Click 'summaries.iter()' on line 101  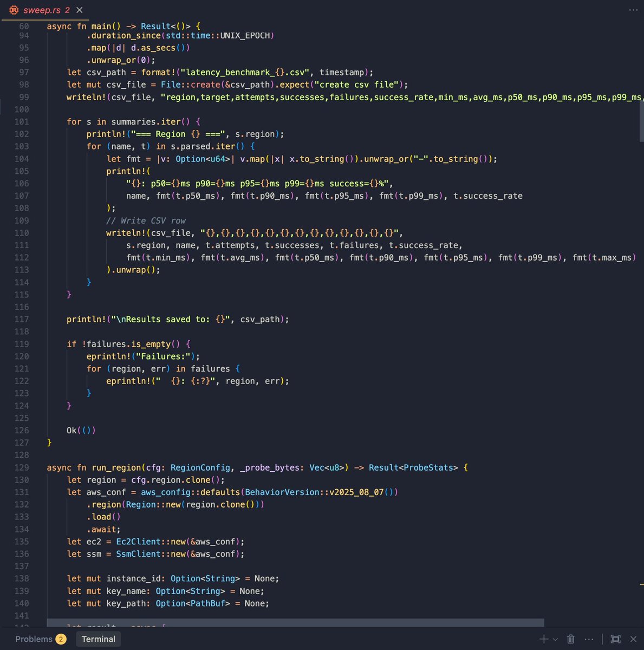[151, 122]
